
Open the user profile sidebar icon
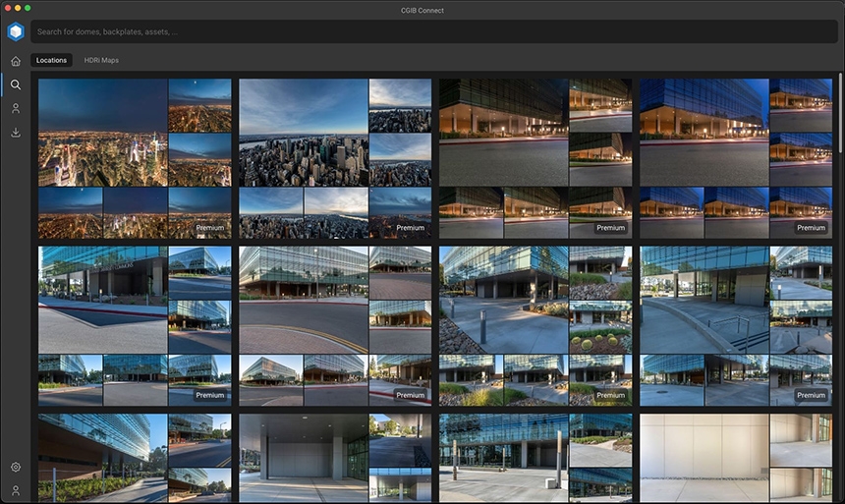point(16,108)
